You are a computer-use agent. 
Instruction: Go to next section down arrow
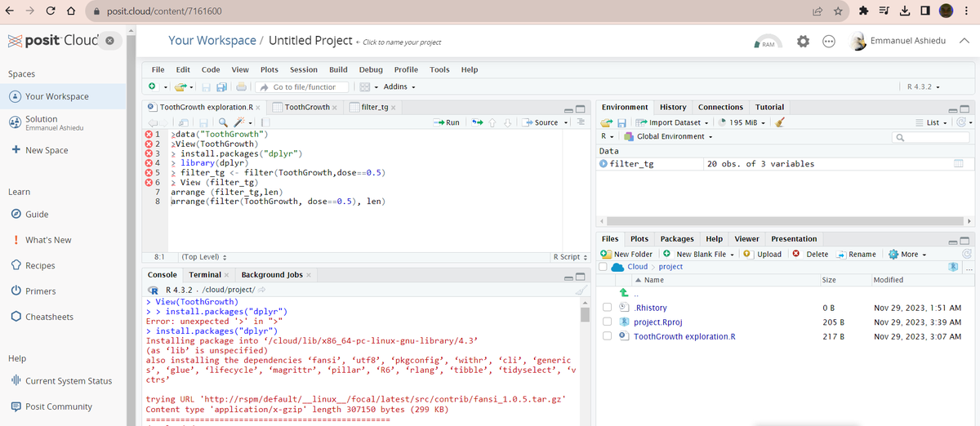pos(507,122)
